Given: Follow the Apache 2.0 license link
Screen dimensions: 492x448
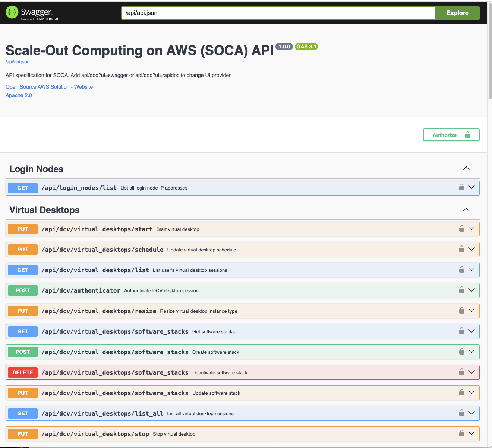Looking at the screenshot, I should (x=19, y=95).
